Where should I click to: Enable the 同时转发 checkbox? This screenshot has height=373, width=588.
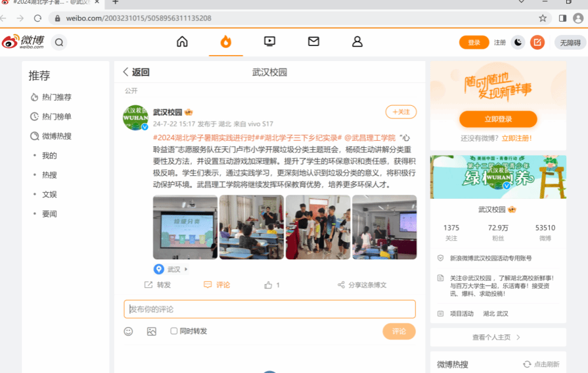(174, 331)
